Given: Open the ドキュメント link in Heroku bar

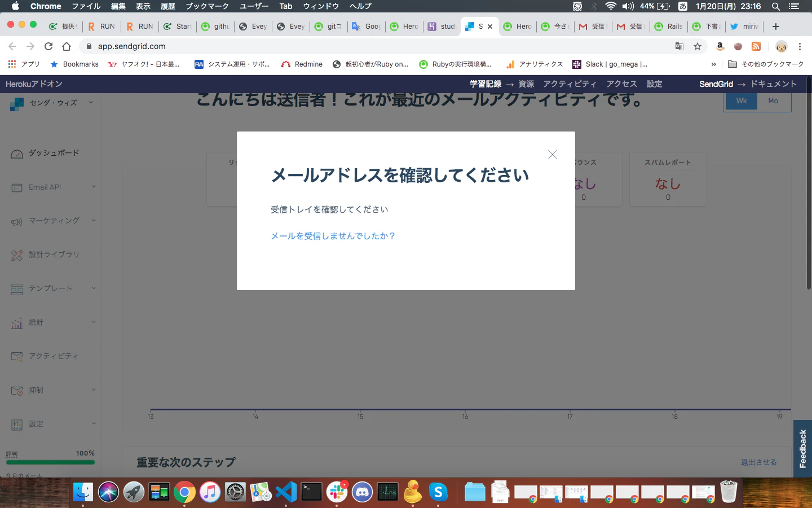Looking at the screenshot, I should coord(773,84).
